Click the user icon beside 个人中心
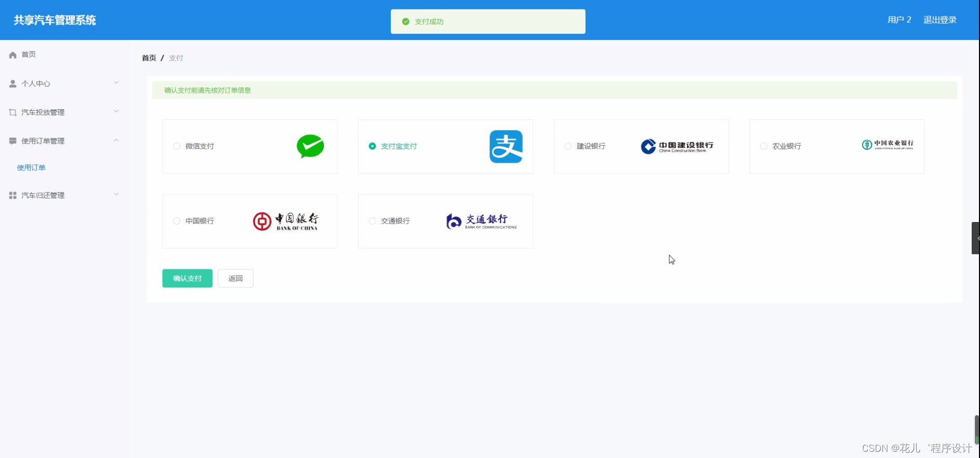 (x=13, y=84)
